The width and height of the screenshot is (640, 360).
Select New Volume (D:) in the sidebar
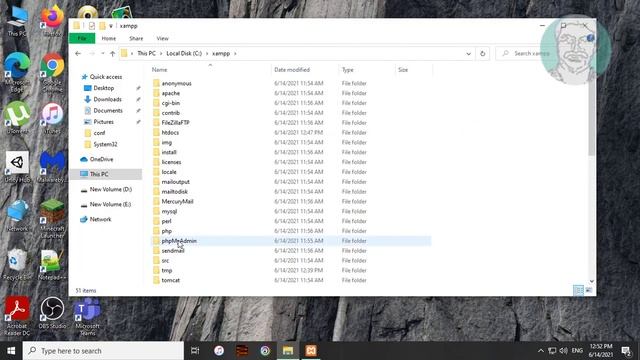111,189
